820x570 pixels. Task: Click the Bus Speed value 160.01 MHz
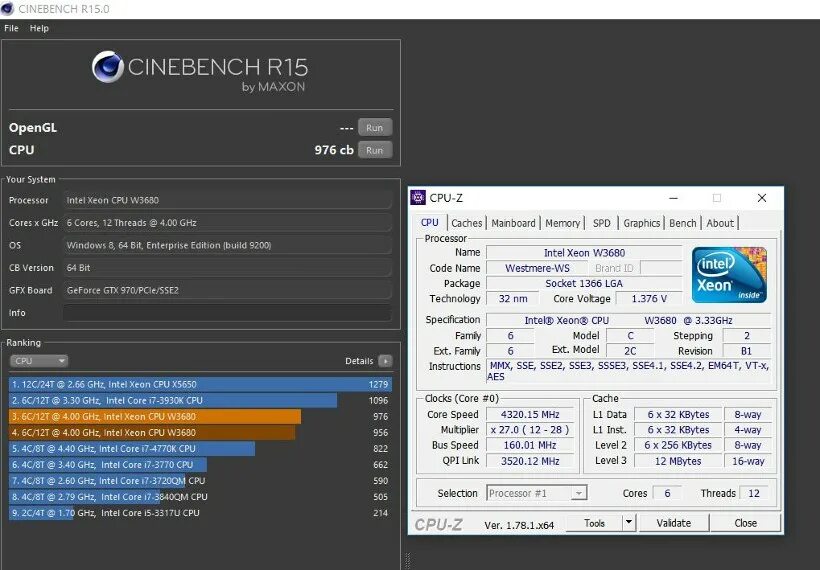click(530, 446)
